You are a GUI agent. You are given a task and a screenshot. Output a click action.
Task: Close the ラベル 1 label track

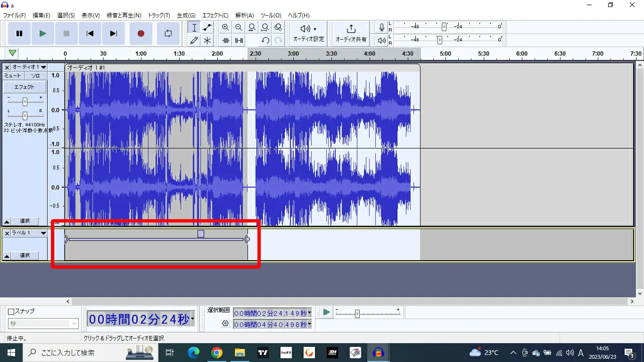point(7,233)
